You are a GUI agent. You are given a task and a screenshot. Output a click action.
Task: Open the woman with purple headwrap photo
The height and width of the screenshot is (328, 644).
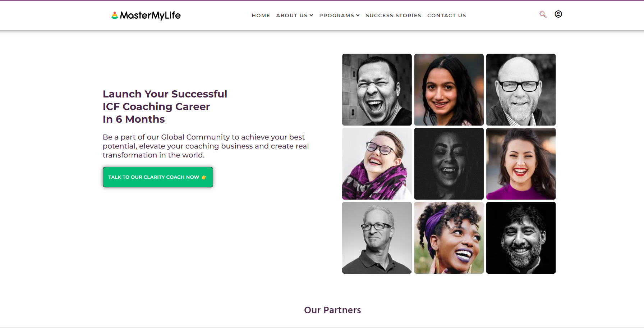coord(449,238)
